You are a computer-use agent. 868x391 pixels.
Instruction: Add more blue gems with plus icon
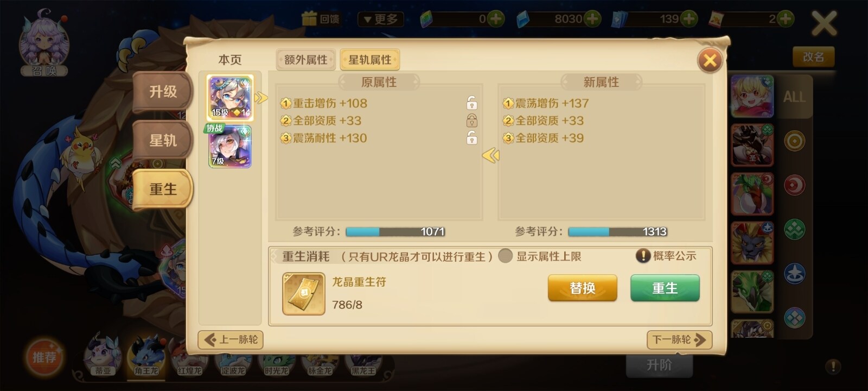[592, 19]
